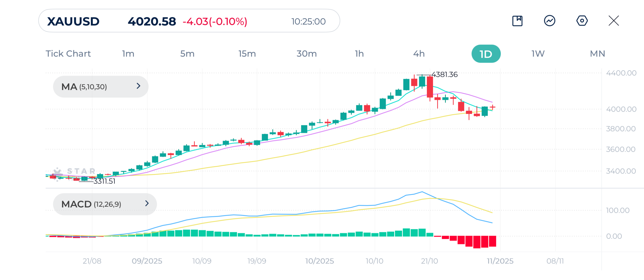Select the 5m timeframe
The image size is (644, 280).
(187, 54)
